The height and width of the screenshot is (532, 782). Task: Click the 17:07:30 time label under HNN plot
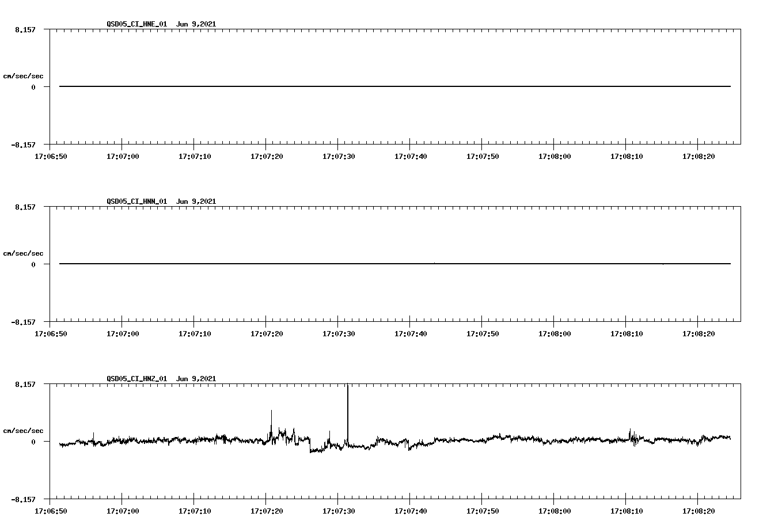click(x=339, y=333)
